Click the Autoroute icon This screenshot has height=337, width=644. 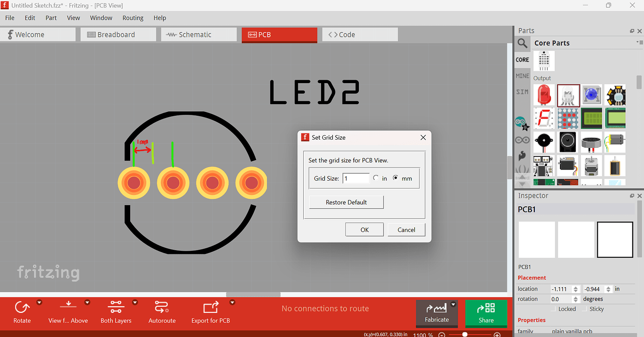[x=162, y=308]
